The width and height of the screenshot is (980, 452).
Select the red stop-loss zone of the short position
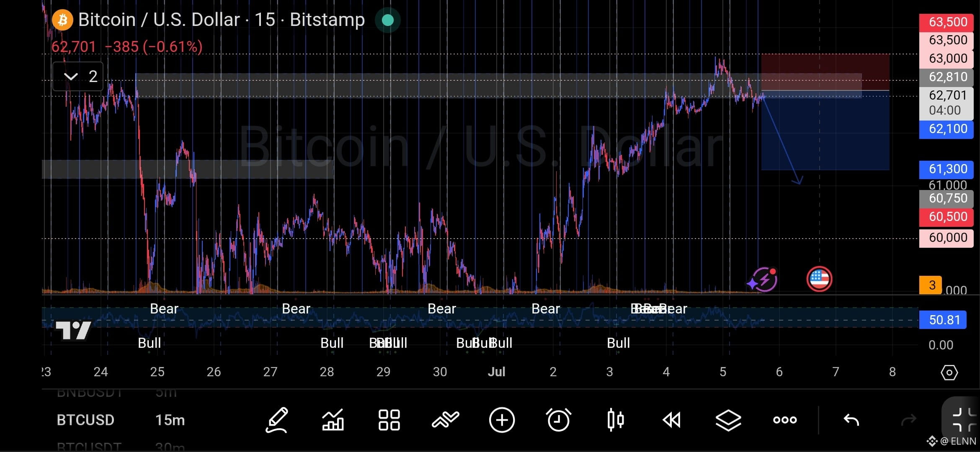825,72
